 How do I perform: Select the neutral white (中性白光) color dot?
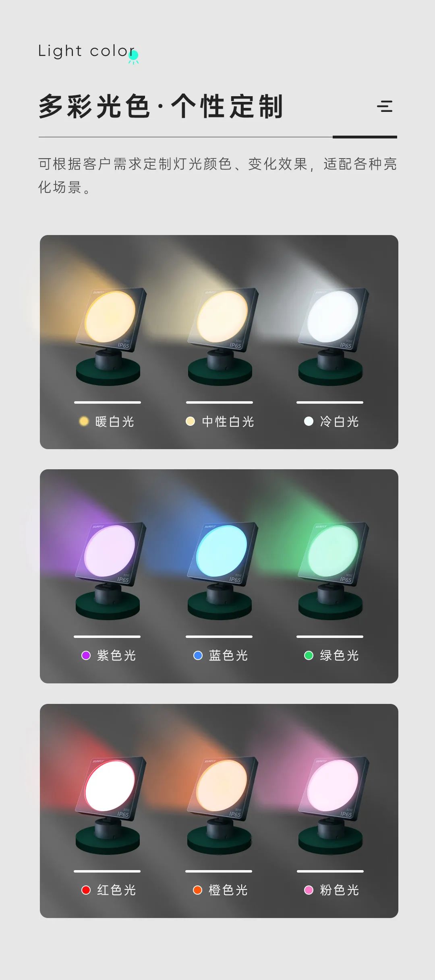(x=190, y=421)
